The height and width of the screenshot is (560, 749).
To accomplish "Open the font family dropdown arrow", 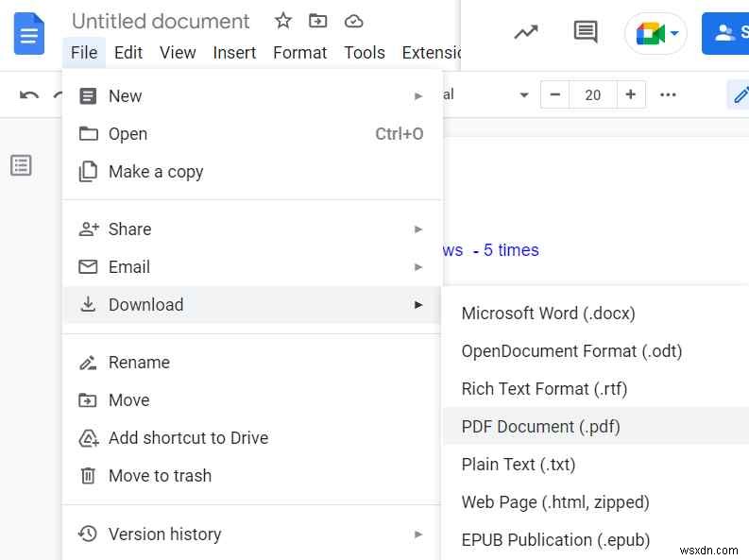I will point(524,95).
